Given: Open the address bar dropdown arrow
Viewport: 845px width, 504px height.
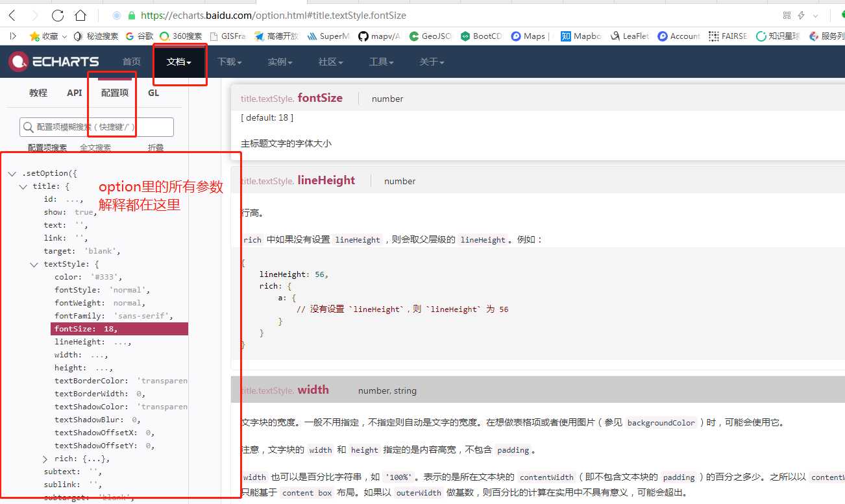Looking at the screenshot, I should (x=815, y=16).
